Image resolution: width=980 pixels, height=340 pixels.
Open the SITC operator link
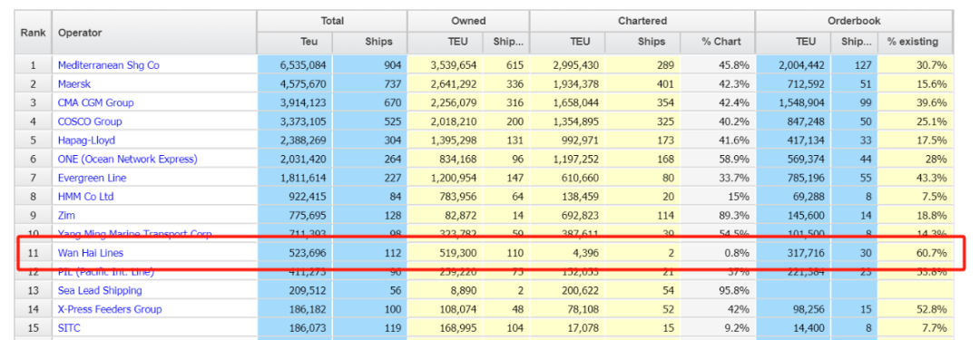pos(69,328)
